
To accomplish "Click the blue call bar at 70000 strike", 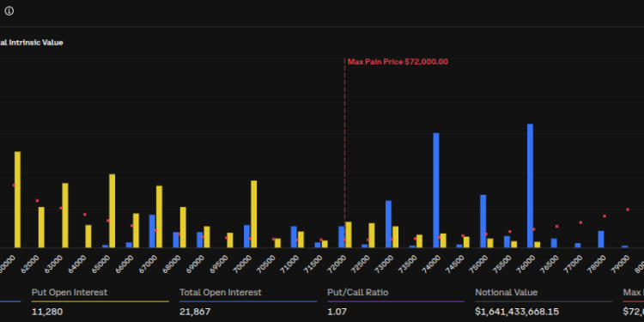I will click(x=246, y=236).
